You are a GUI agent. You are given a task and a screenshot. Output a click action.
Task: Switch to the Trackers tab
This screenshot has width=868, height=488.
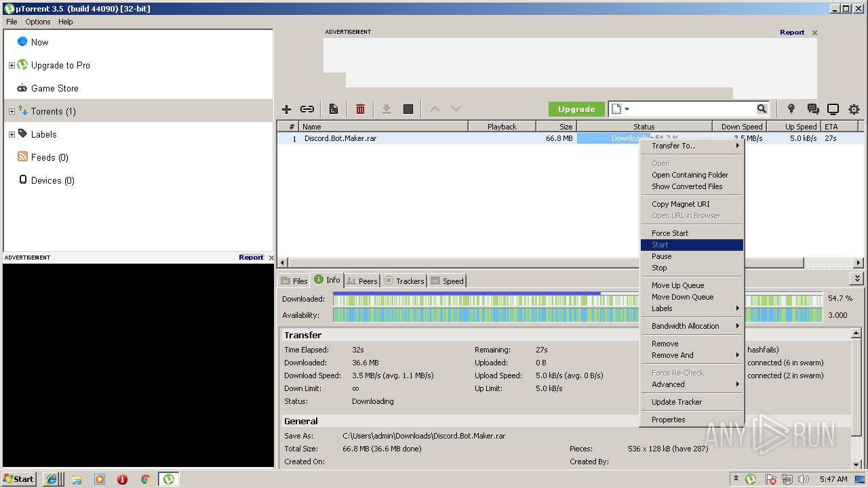[403, 281]
